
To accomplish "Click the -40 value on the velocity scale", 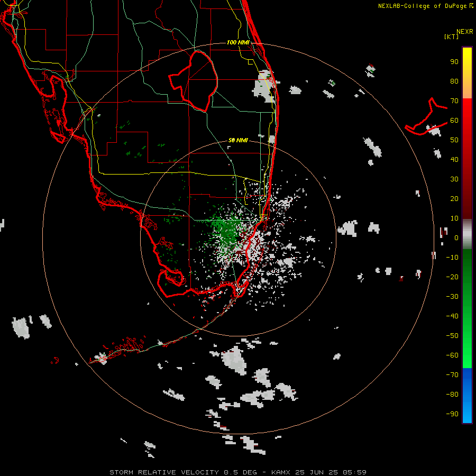I will pyautogui.click(x=452, y=316).
